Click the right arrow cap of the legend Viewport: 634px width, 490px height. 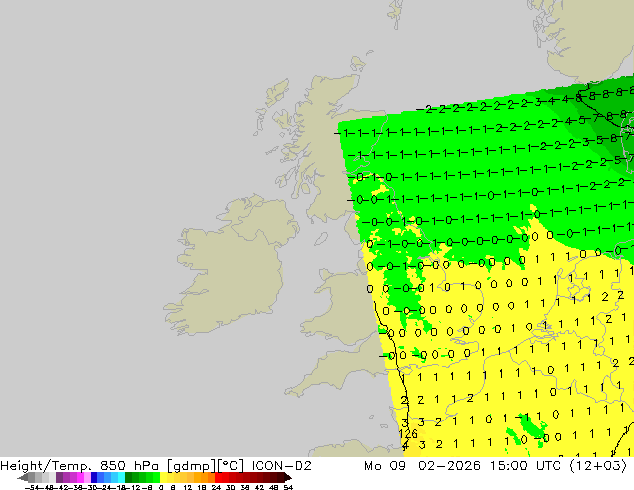click(288, 477)
